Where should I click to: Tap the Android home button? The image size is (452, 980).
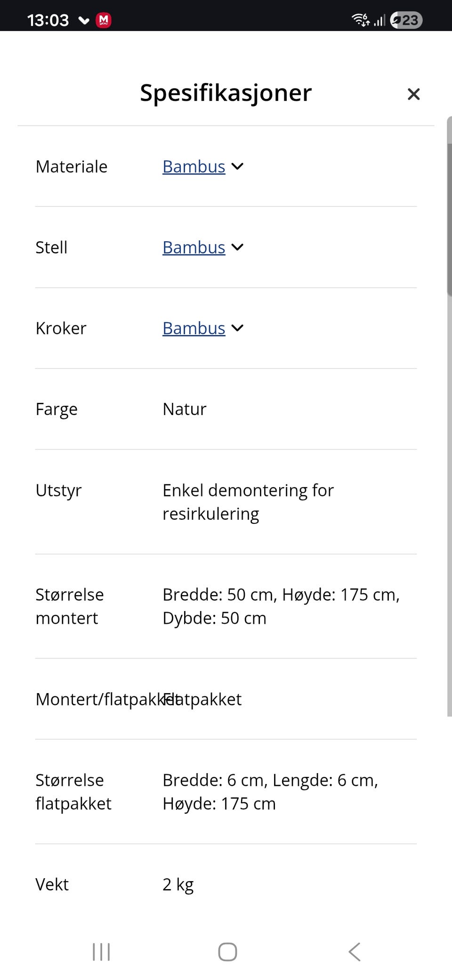[x=227, y=952]
